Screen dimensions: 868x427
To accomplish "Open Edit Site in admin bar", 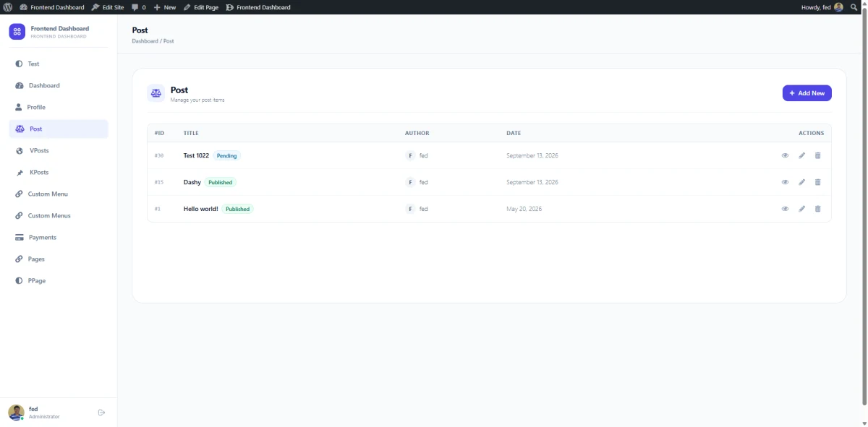I will (x=108, y=7).
